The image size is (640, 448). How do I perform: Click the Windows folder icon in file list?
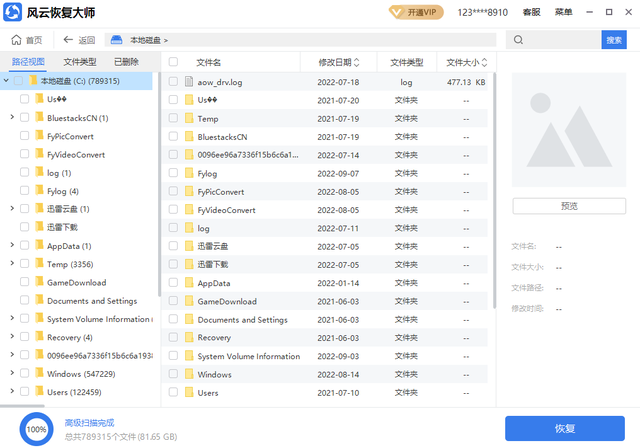coord(189,374)
